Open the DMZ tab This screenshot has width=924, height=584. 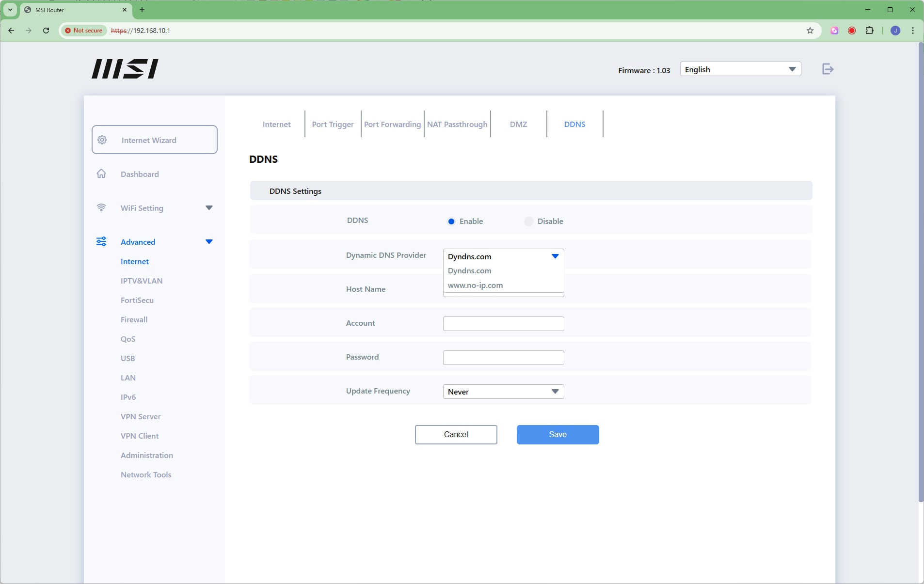coord(518,125)
